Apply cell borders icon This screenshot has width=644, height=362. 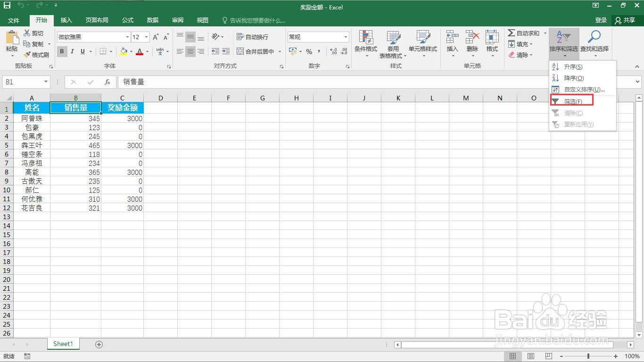click(103, 51)
